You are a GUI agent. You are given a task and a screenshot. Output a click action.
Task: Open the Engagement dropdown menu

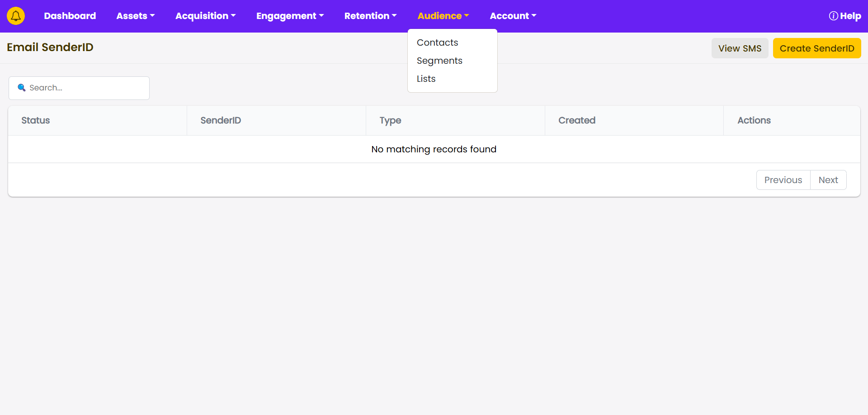click(290, 16)
